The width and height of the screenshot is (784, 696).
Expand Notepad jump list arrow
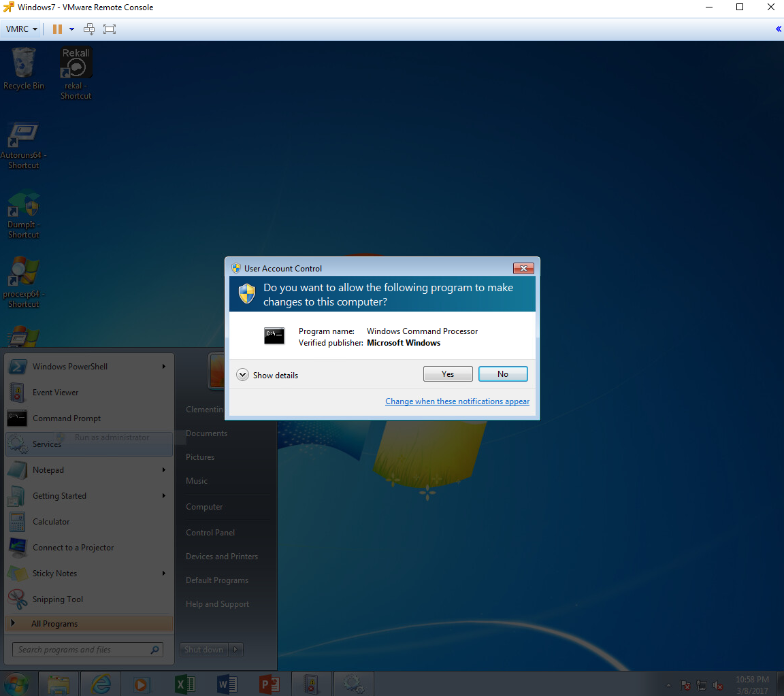(163, 470)
